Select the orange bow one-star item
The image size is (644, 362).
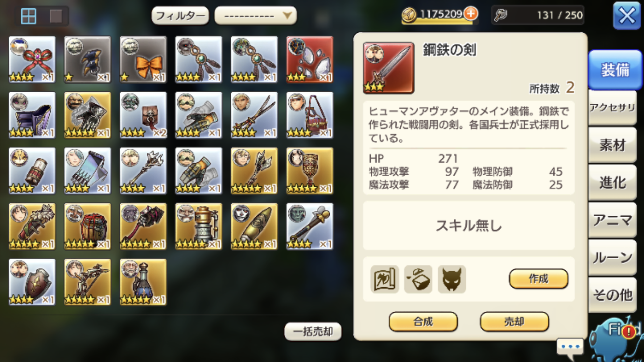(143, 59)
